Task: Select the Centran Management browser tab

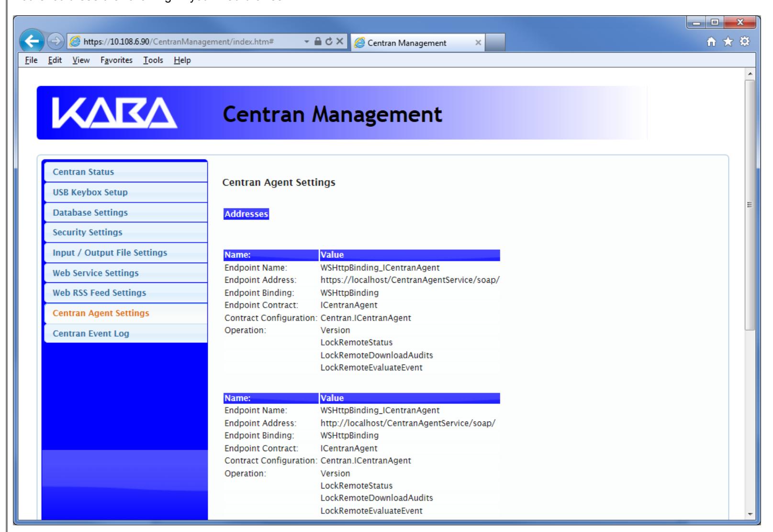Action: click(416, 43)
